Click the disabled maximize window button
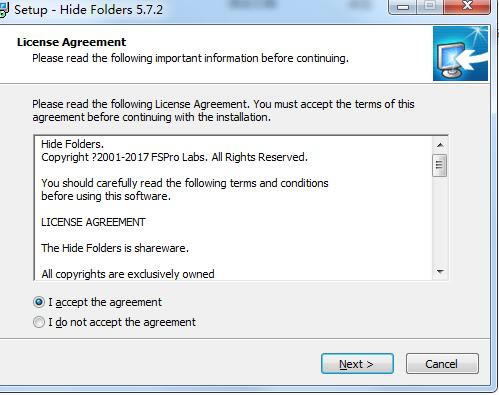Viewport: 499px width, 395px height. (430, 7)
